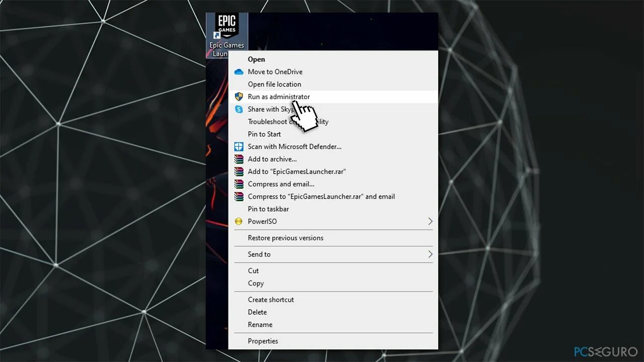Image resolution: width=644 pixels, height=362 pixels.
Task: Expand the Send to submenu arrow
Action: [x=430, y=254]
